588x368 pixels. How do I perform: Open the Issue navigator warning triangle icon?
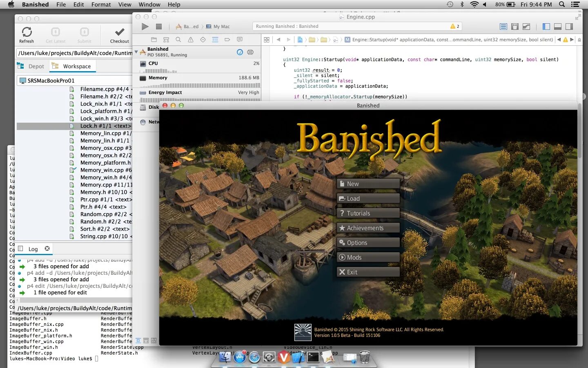point(191,40)
